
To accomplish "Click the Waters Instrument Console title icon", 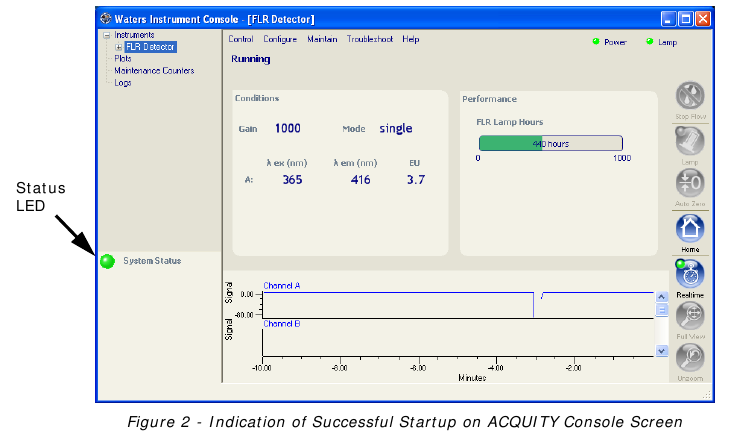I will click(x=106, y=19).
